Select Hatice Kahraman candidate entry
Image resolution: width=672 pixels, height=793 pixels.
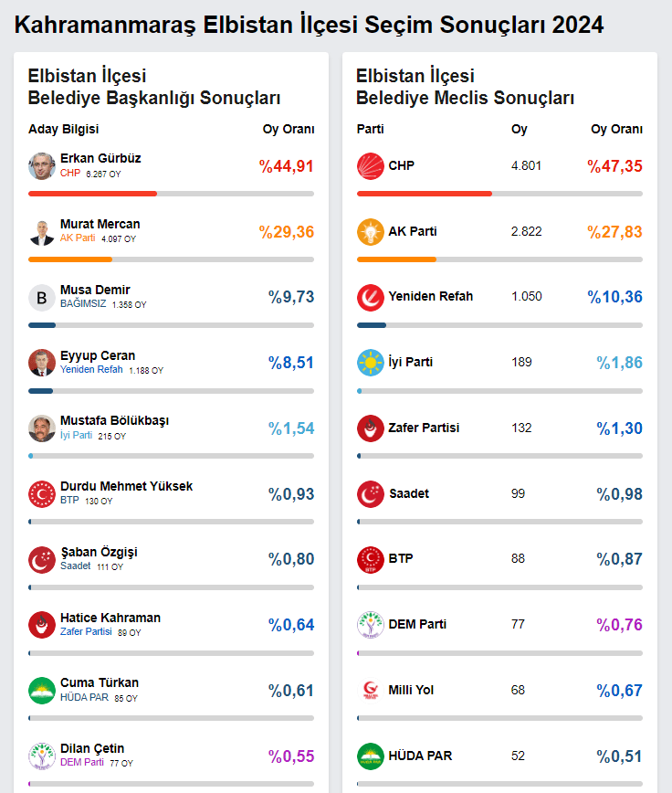click(x=110, y=618)
